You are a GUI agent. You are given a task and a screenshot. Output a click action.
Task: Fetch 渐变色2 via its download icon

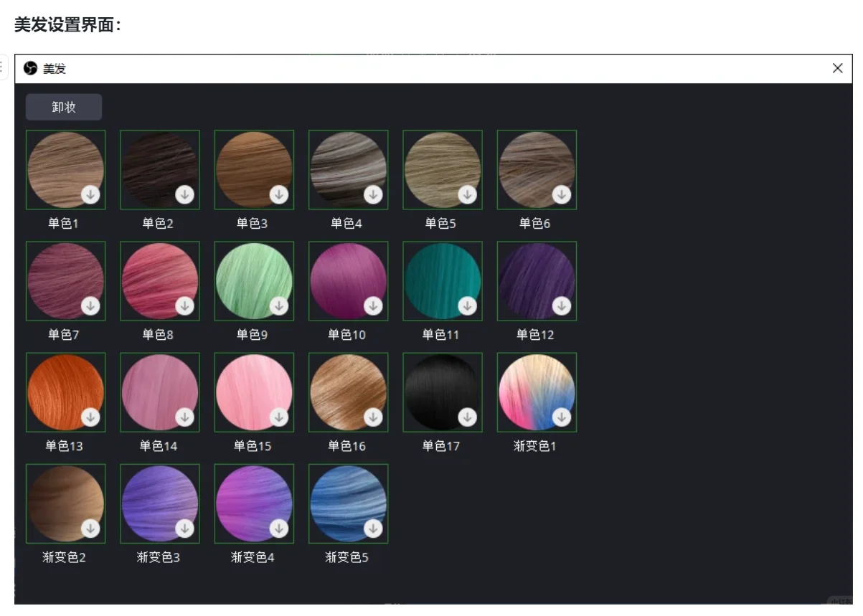(x=90, y=528)
